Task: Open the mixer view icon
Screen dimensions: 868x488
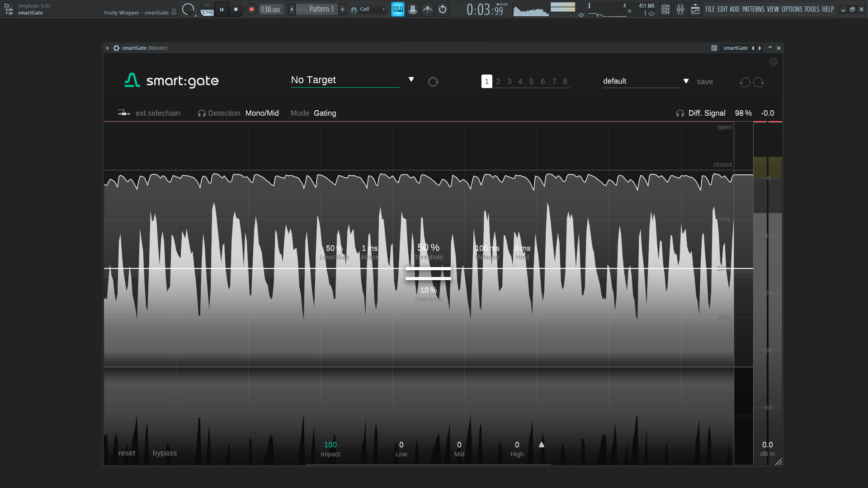Action: coord(680,9)
